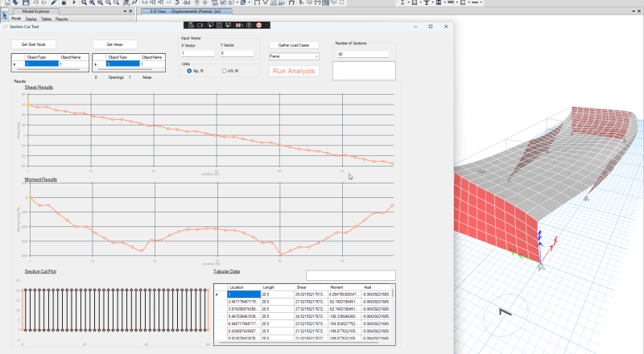Click the Get Areas button
Viewport: 644px width, 354px height.
tap(115, 44)
